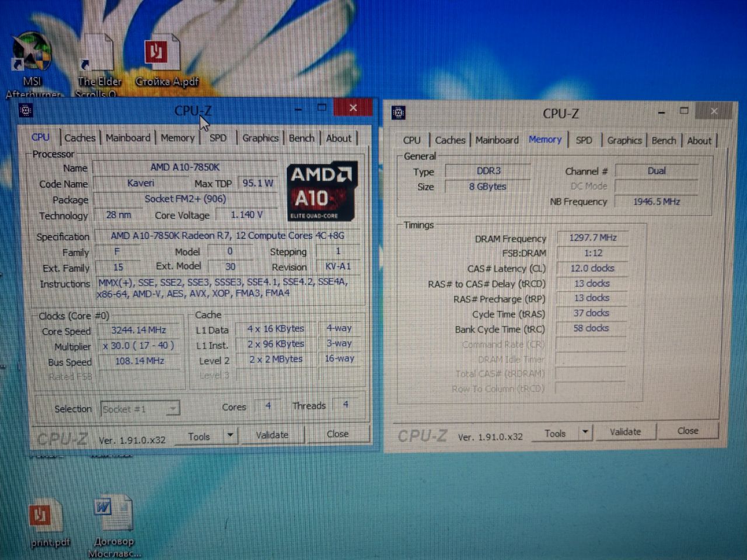The width and height of the screenshot is (747, 560).
Task: Select CPU tab in left CPU-Z window
Action: coord(40,137)
